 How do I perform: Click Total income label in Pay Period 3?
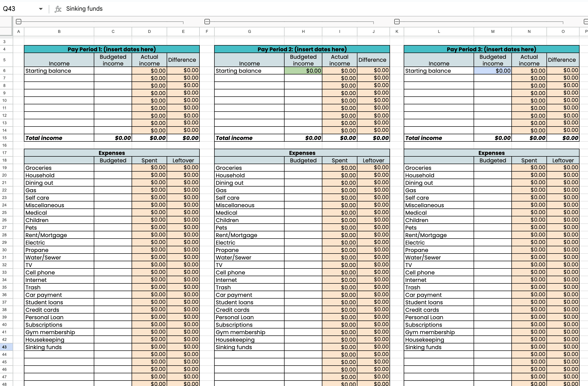point(439,138)
